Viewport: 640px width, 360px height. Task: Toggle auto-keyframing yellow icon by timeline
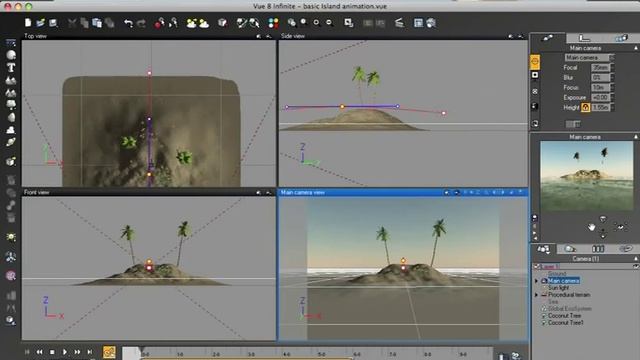[109, 352]
